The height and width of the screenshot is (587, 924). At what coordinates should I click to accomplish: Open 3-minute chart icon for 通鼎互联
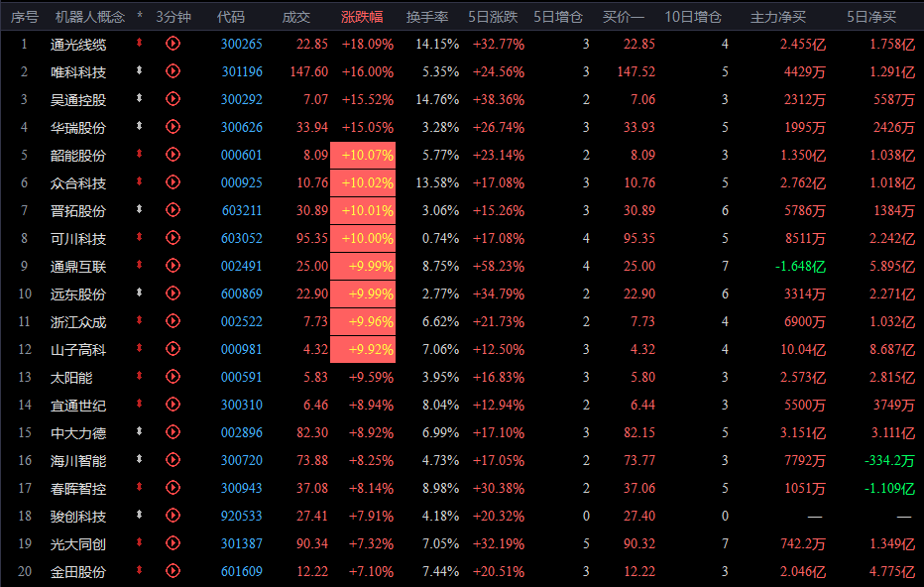click(x=173, y=266)
